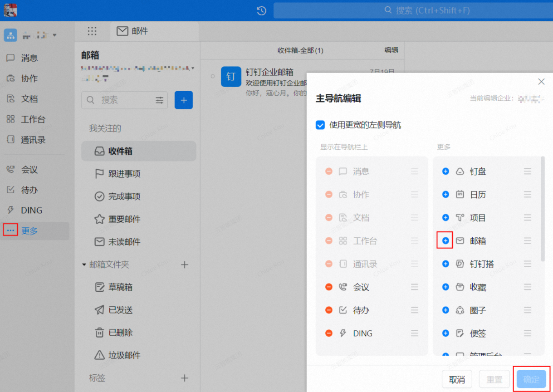This screenshot has width=553, height=392.
Task: Add 邮箱 to navigation with plus icon
Action: [445, 240]
